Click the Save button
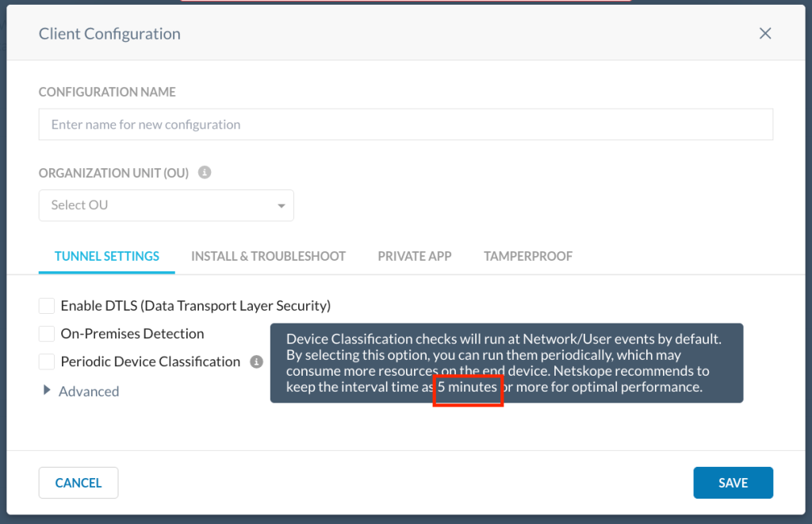This screenshot has width=812, height=524. [733, 483]
